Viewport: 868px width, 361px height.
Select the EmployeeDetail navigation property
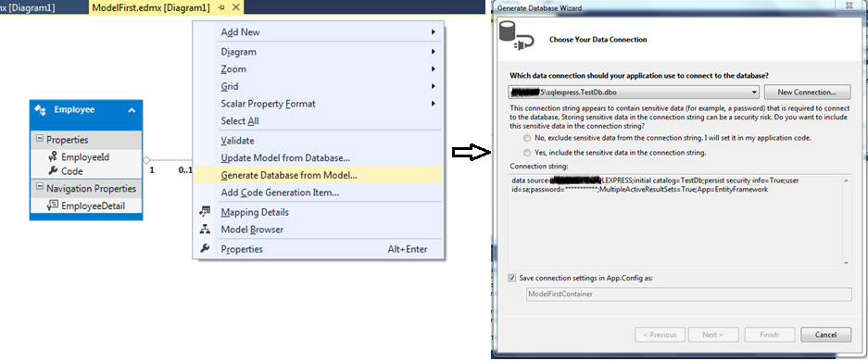tap(86, 205)
